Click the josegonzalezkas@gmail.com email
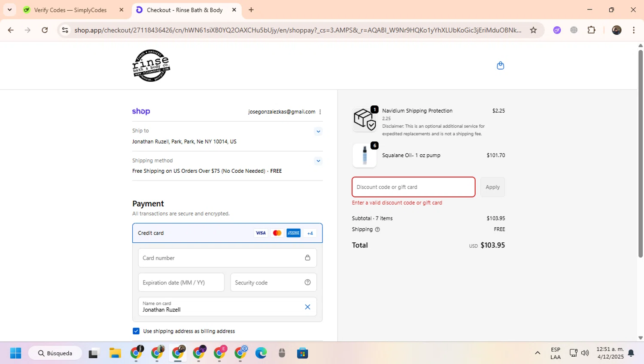 [282, 112]
